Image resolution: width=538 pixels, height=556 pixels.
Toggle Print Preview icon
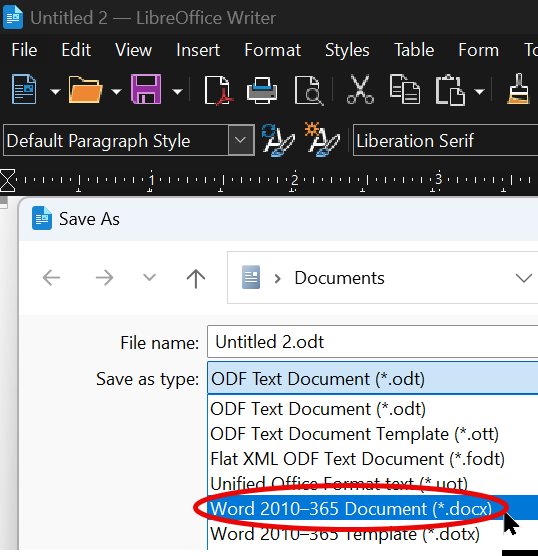click(309, 90)
